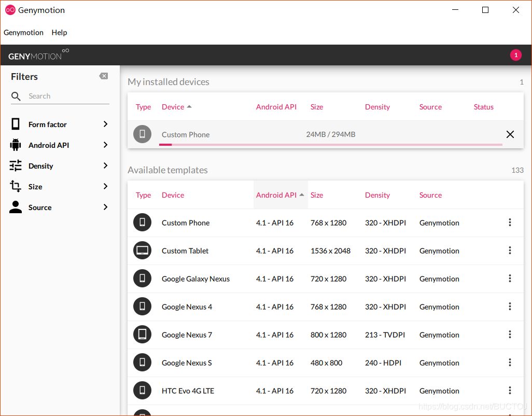Sort installed devices by Type
The width and height of the screenshot is (532, 416).
coord(143,107)
